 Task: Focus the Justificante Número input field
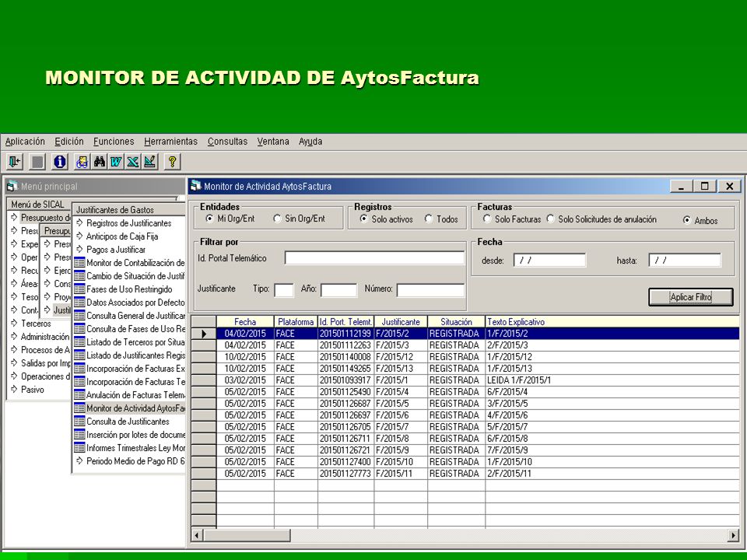430,289
